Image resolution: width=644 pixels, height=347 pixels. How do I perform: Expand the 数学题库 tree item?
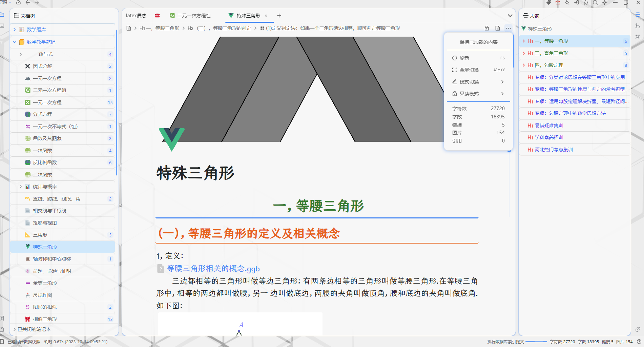(x=14, y=30)
